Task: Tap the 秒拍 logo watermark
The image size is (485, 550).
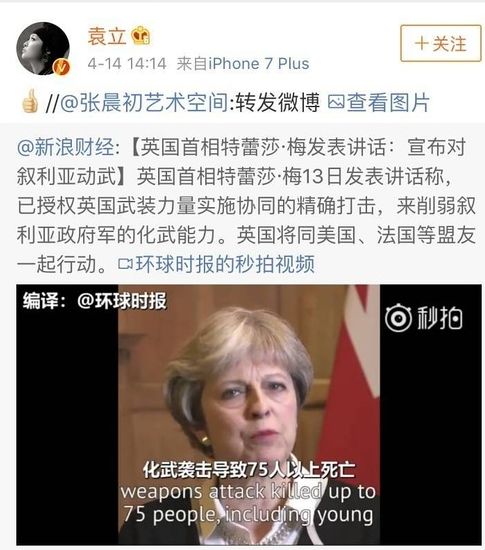Action: [424, 318]
